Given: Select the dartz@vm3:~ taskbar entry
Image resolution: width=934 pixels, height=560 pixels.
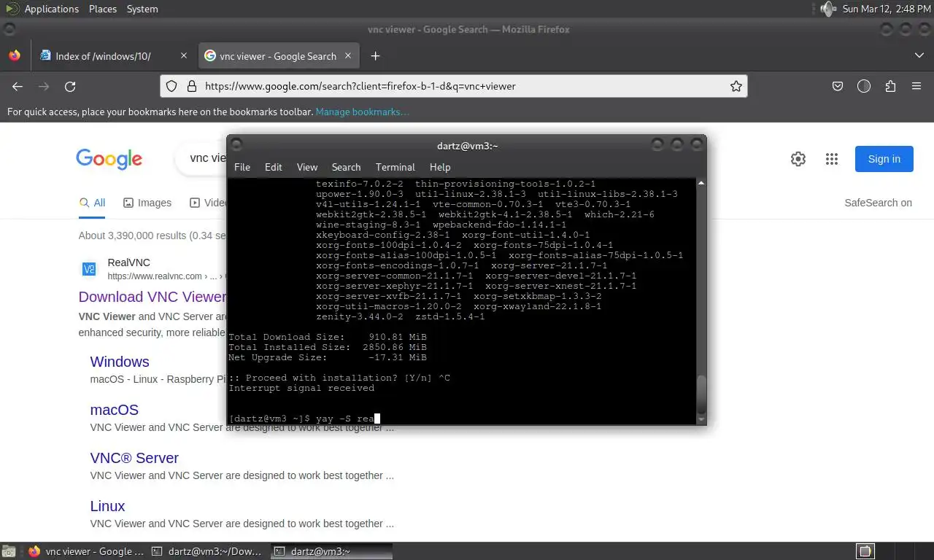Looking at the screenshot, I should point(331,551).
